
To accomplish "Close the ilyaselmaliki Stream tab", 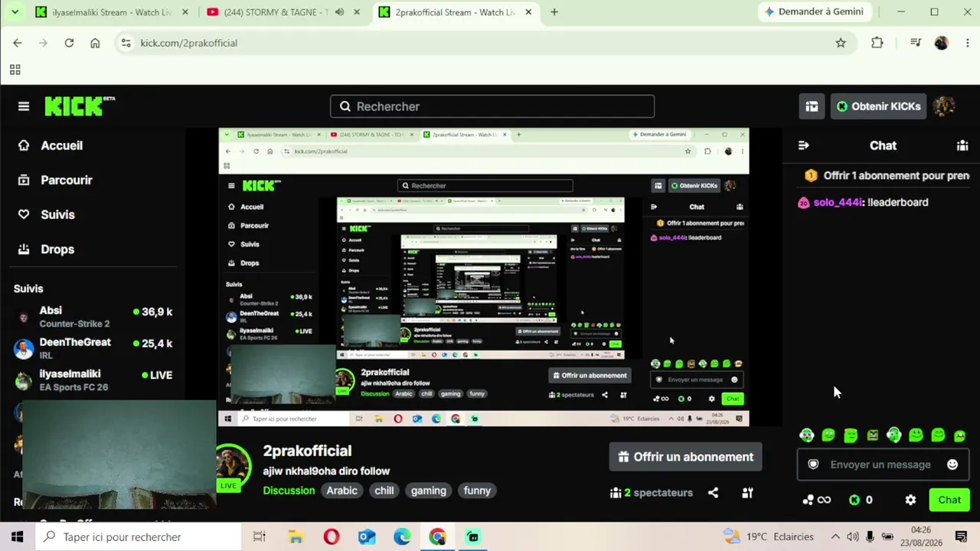I will pos(185,12).
